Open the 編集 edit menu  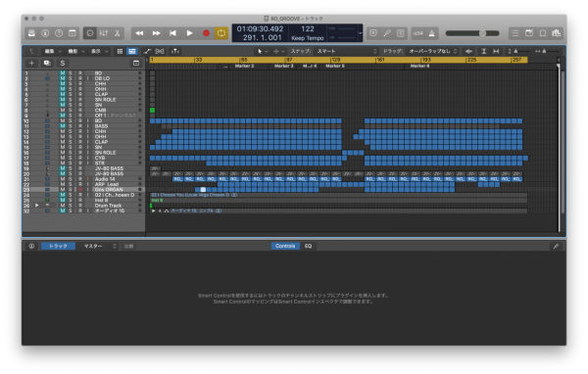click(x=52, y=51)
